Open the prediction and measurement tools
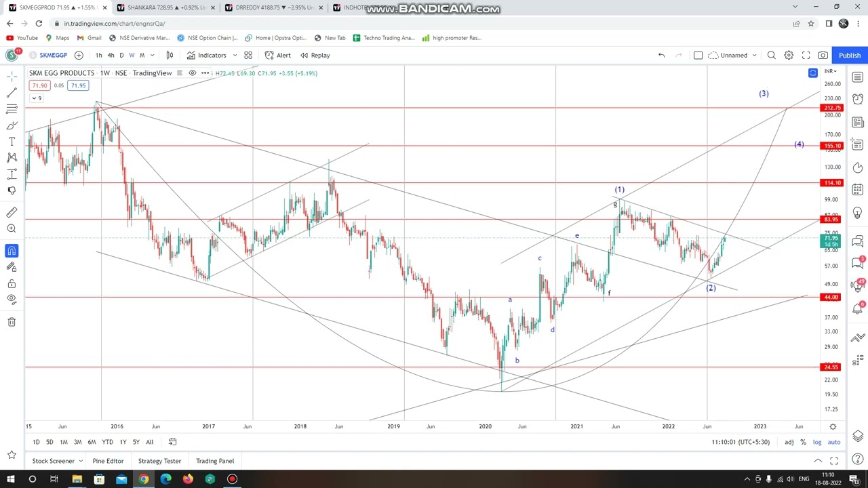This screenshot has height=488, width=868. tap(12, 174)
